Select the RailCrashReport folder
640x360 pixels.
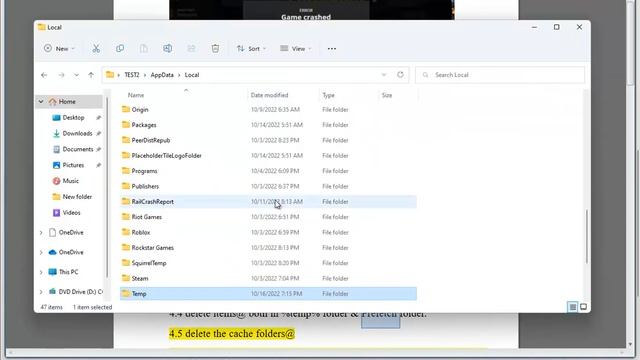tap(268, 202)
